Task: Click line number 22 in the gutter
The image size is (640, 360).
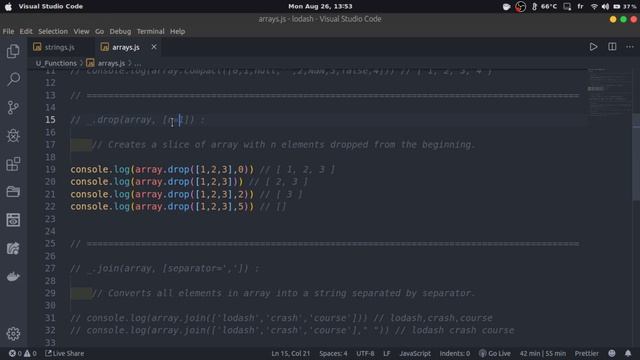Action: [x=50, y=207]
